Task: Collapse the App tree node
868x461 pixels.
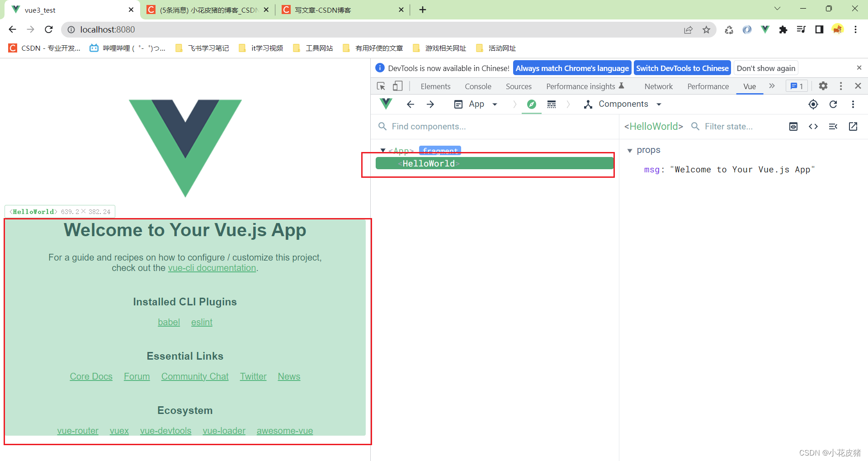Action: coord(383,150)
